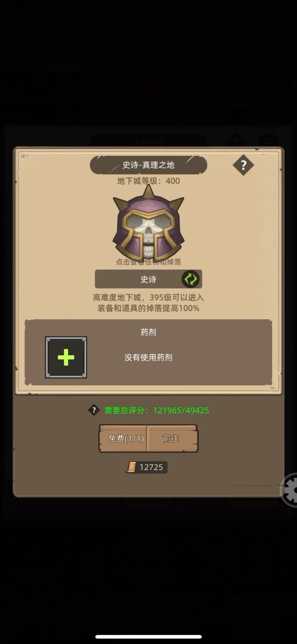Image resolution: width=297 pixels, height=644 pixels.
Task: Tap the dimmed menu icon behind the dialog
Action: click(269, 140)
